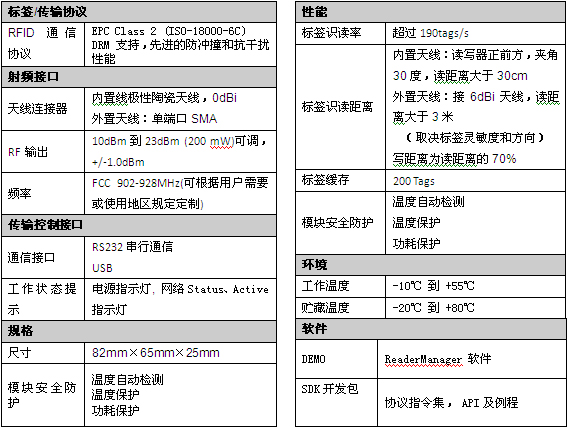This screenshot has width=570, height=430.
Task: Click the 'DEMO' label cell
Action: 337,359
